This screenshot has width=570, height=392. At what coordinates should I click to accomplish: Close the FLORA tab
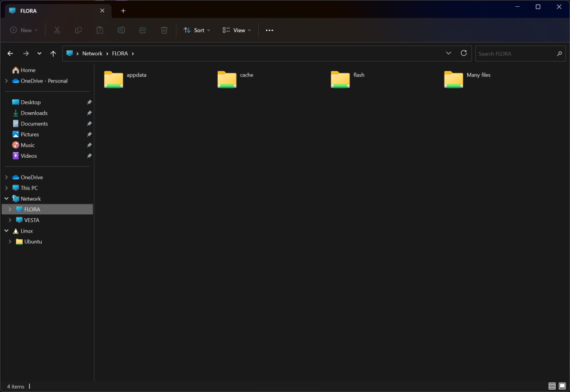click(102, 10)
